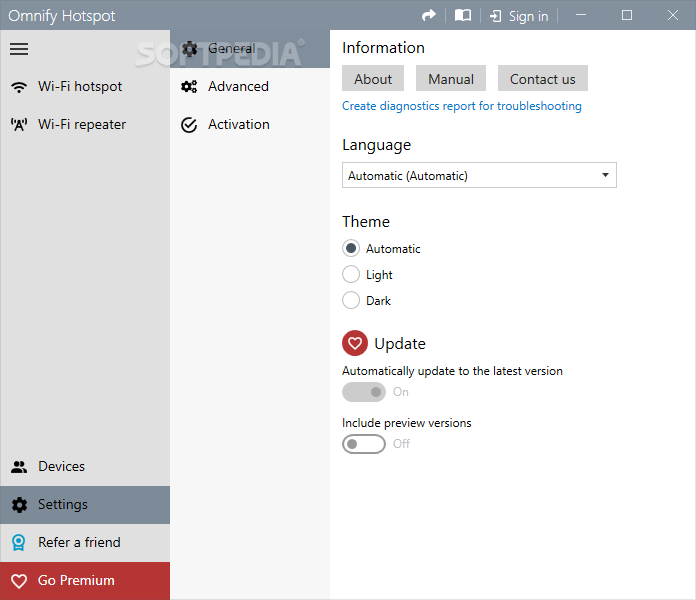Close the Omnify Hotspot window

(673, 15)
